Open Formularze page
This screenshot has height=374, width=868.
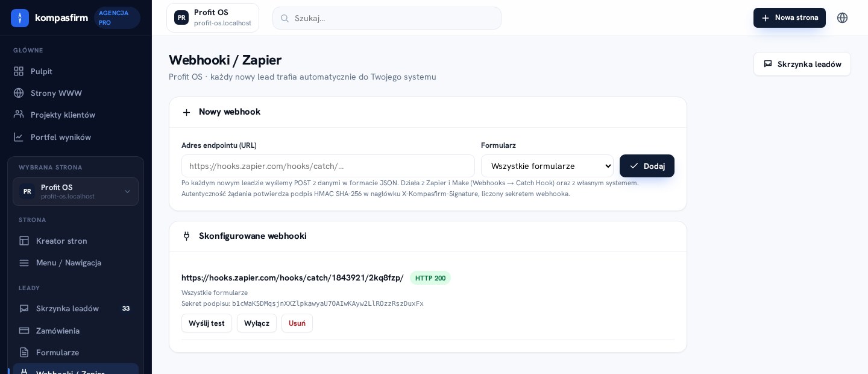click(x=75, y=352)
